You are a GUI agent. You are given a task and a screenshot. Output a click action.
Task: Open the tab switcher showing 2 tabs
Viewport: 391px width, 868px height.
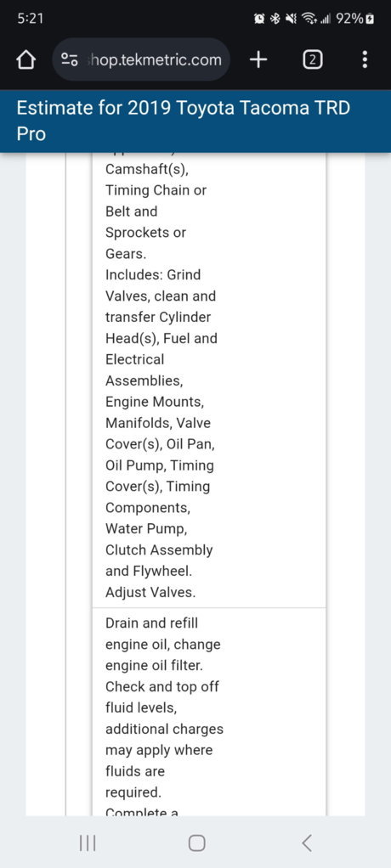(x=312, y=59)
